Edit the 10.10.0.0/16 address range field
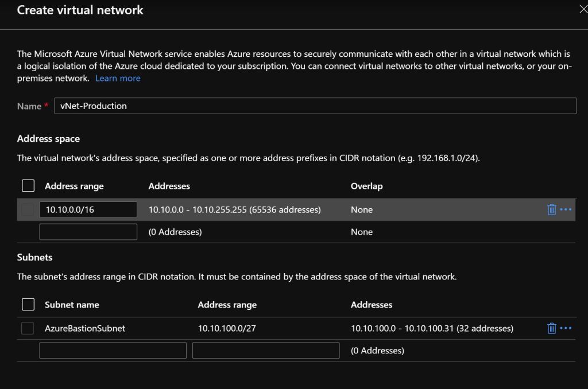 click(88, 209)
